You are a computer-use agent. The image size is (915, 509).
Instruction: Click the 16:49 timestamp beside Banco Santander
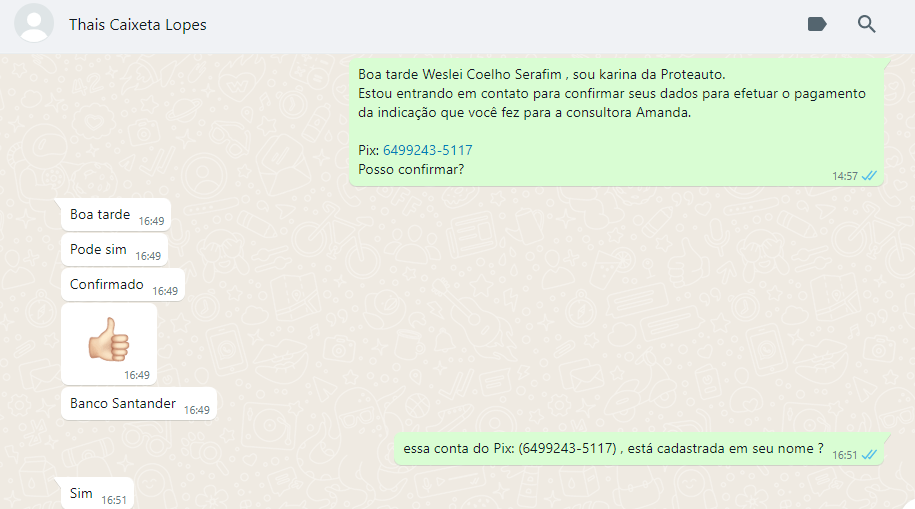point(197,410)
